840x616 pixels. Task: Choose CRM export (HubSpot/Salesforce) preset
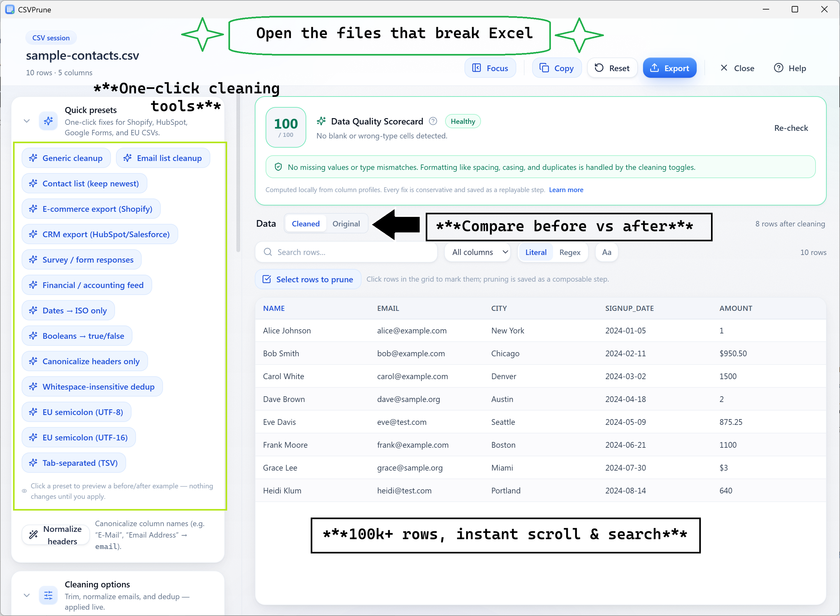point(99,234)
